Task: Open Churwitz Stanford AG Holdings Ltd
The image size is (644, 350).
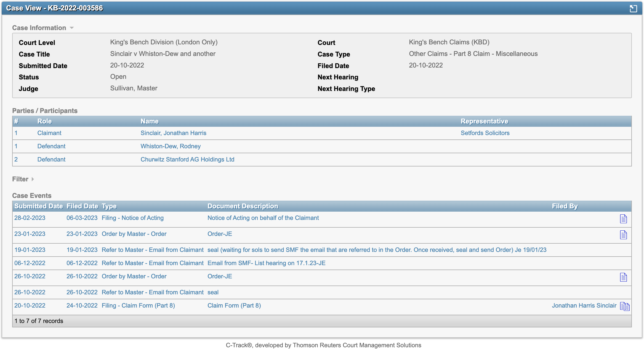Action: (x=187, y=159)
